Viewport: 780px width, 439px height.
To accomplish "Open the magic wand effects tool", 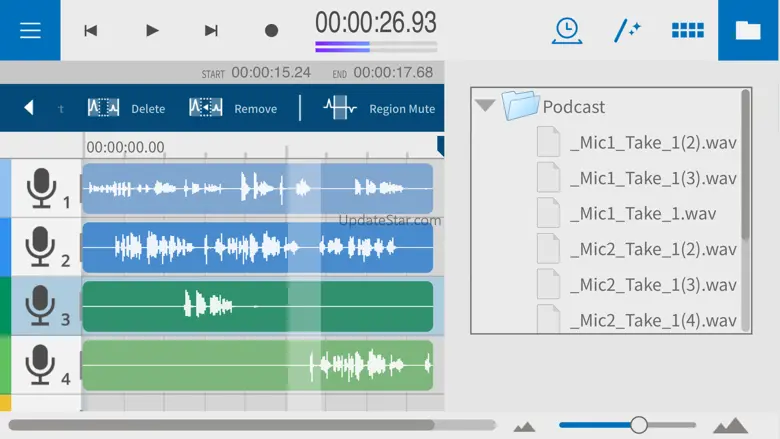I will point(627,30).
